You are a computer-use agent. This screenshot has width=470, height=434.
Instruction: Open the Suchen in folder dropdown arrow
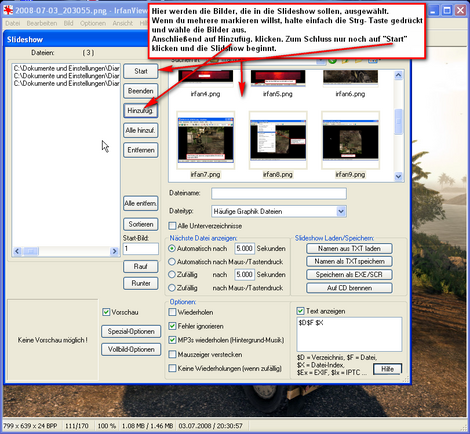pyautogui.click(x=321, y=61)
